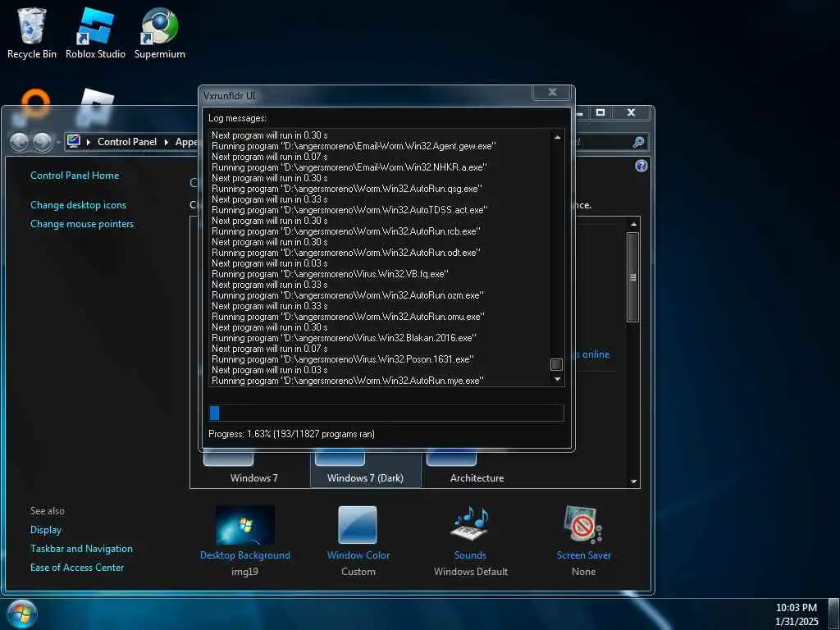840x630 pixels.
Task: Expand the arrow before Control Panel breadcrumb
Action: tap(88, 142)
